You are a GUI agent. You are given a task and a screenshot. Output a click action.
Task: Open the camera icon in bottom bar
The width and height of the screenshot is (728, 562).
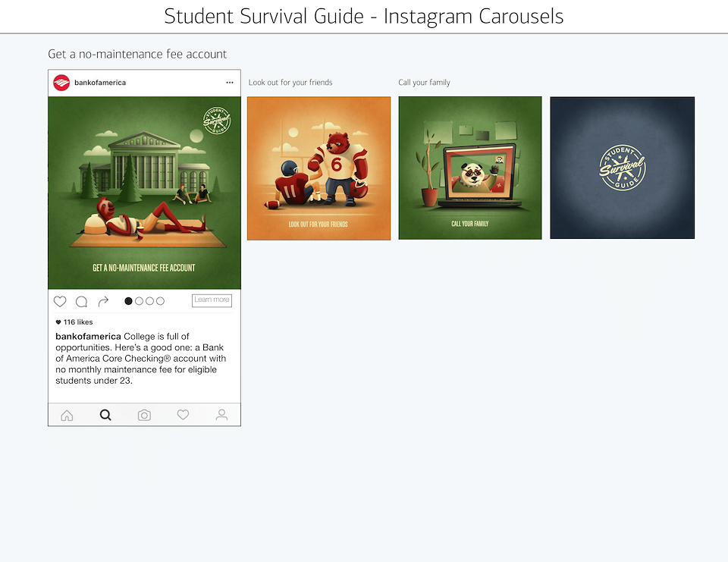click(x=144, y=415)
